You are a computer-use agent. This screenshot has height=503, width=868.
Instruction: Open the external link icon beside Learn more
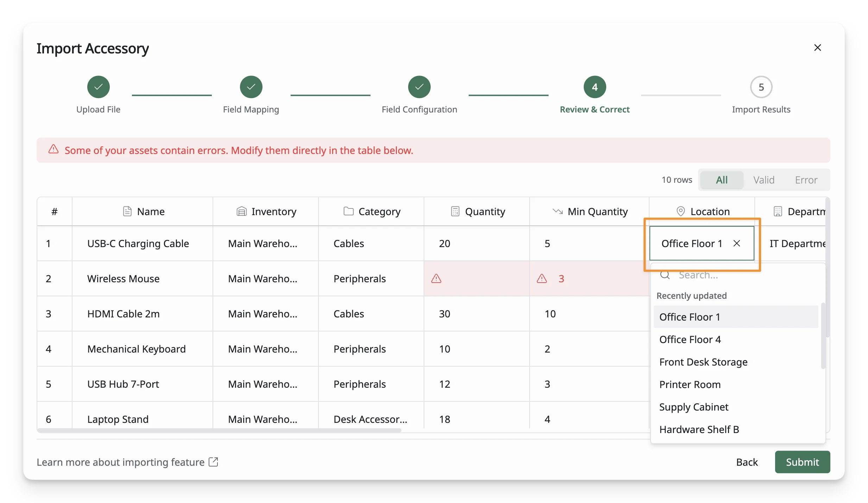(x=213, y=462)
